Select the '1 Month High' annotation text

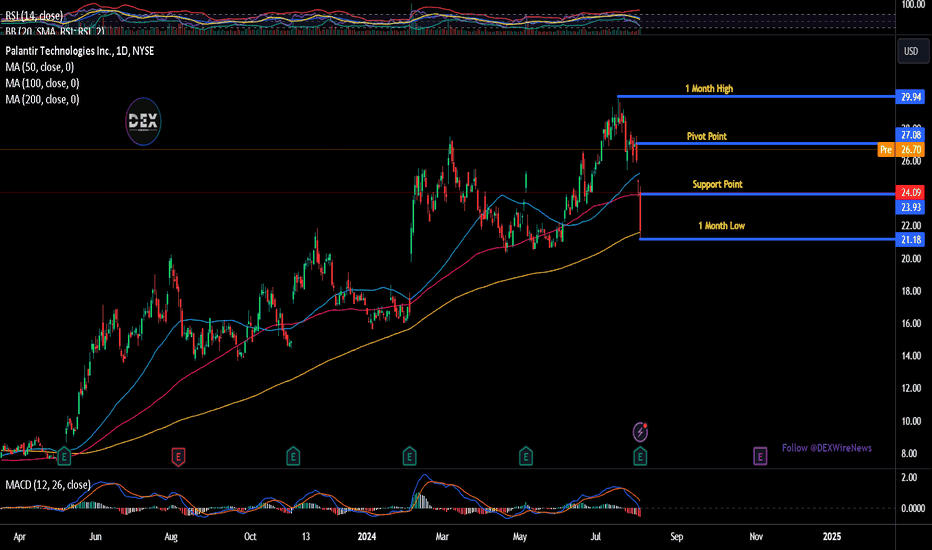pyautogui.click(x=709, y=89)
